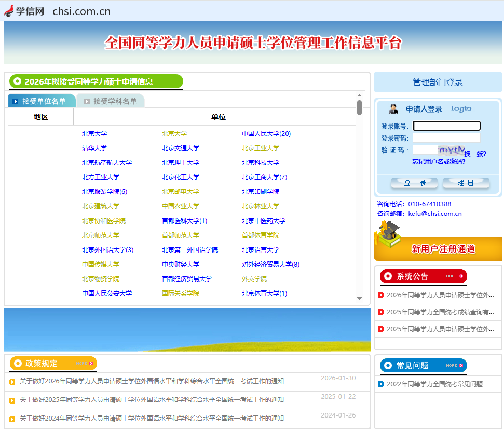The height and width of the screenshot is (431, 504).
Task: Click the 学信网 logo icon
Action: click(x=9, y=11)
